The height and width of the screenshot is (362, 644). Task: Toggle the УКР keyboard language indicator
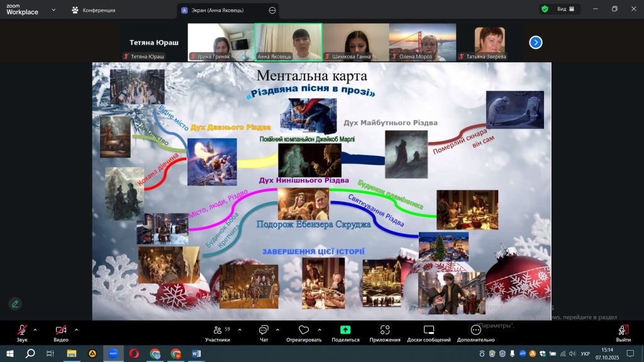tap(585, 354)
